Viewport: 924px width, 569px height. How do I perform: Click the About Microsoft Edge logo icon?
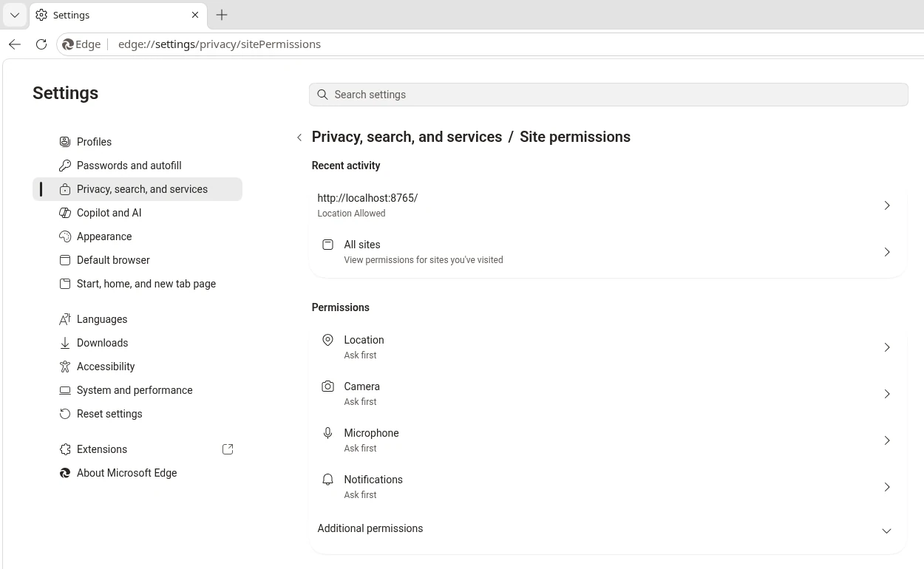click(x=65, y=473)
